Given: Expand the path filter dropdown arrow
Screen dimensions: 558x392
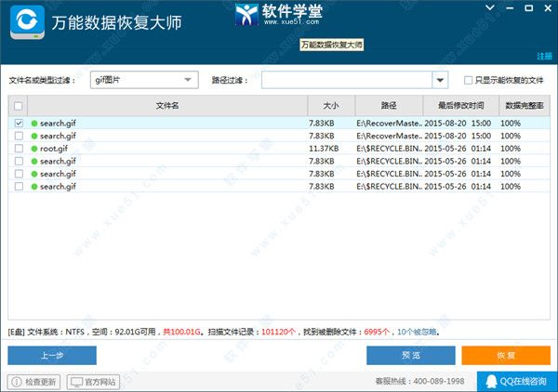Looking at the screenshot, I should point(441,81).
